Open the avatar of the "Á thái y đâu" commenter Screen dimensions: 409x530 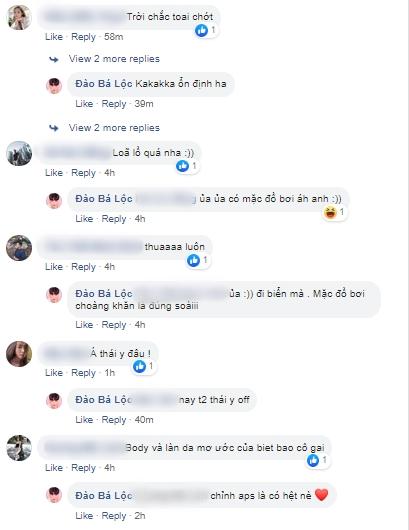click(19, 354)
